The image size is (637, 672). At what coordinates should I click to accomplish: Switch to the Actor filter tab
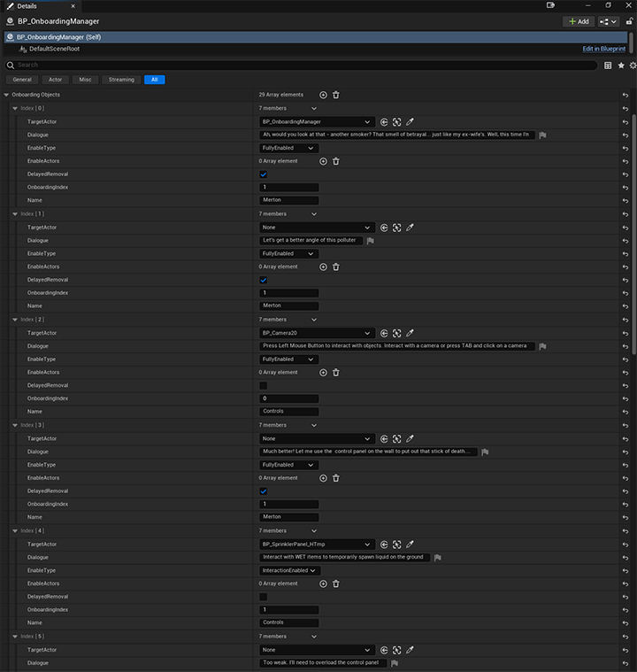(x=57, y=80)
